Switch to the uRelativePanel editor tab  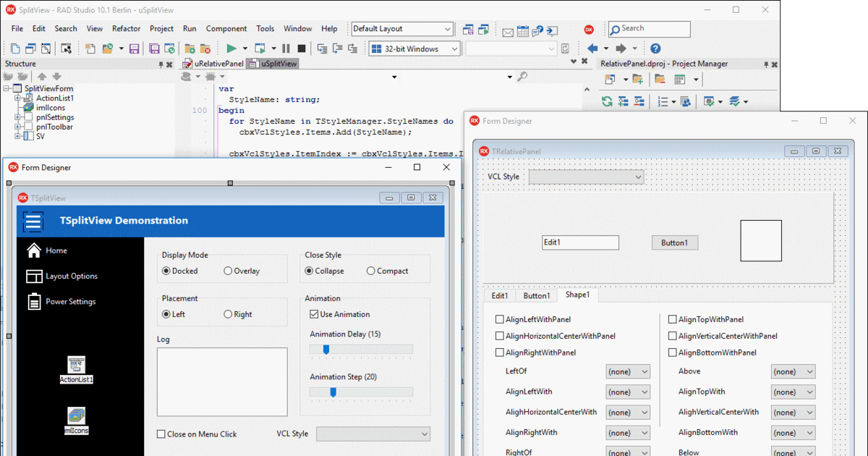[x=212, y=63]
